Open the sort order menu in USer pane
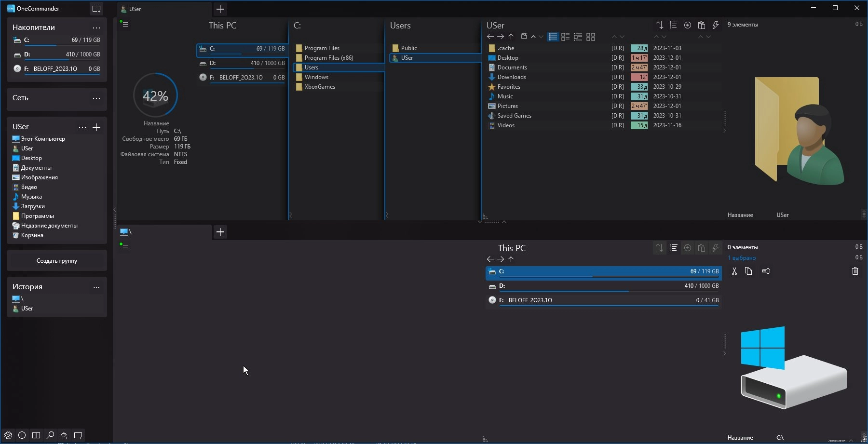Screen dimensions: 868x444 659,25
